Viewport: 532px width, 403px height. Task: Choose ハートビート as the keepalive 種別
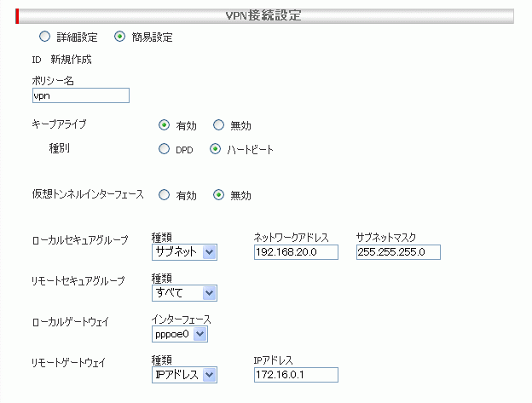(x=215, y=149)
